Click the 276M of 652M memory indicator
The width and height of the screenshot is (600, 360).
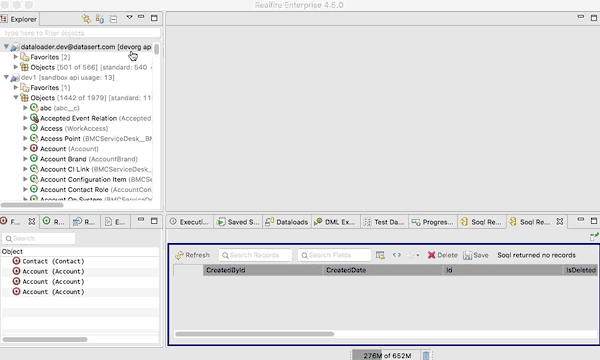[386, 355]
